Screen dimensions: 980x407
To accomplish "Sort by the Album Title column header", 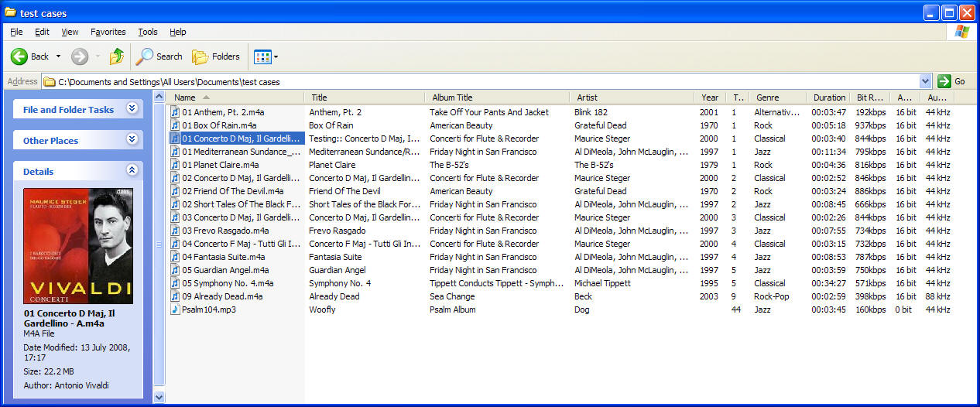I will [499, 97].
